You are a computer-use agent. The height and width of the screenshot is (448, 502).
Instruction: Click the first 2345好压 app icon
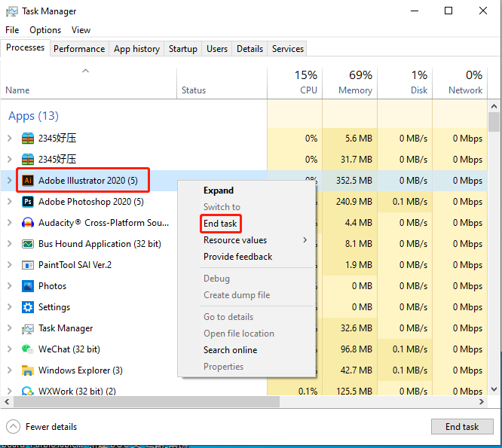pyautogui.click(x=28, y=138)
